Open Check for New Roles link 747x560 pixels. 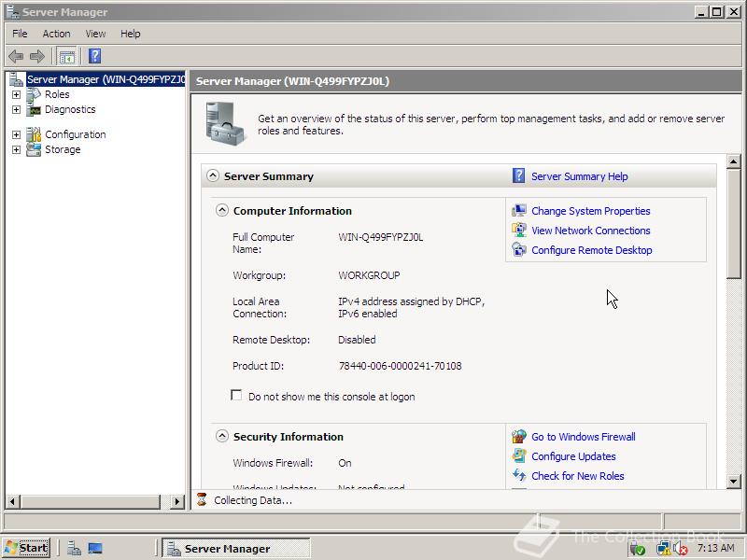coord(577,476)
